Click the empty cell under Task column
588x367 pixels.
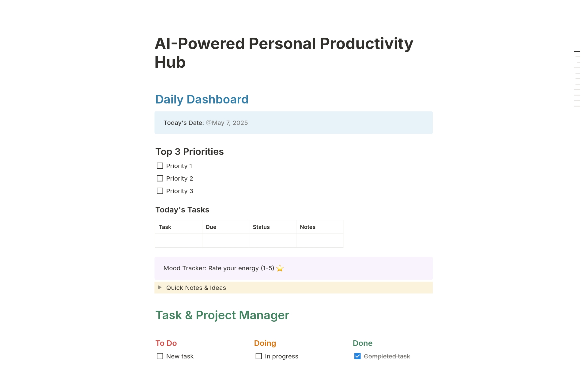pos(178,241)
